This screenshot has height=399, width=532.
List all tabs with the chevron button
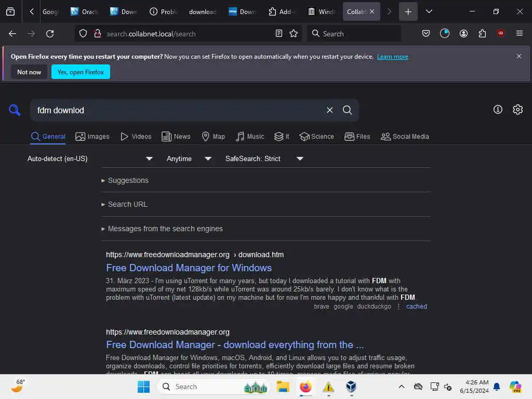(429, 11)
